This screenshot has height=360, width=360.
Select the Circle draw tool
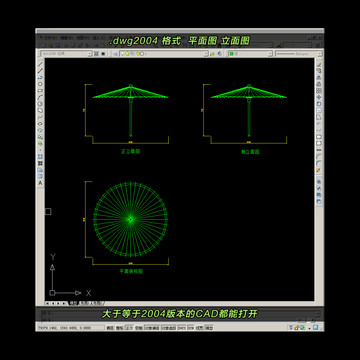coord(40,104)
